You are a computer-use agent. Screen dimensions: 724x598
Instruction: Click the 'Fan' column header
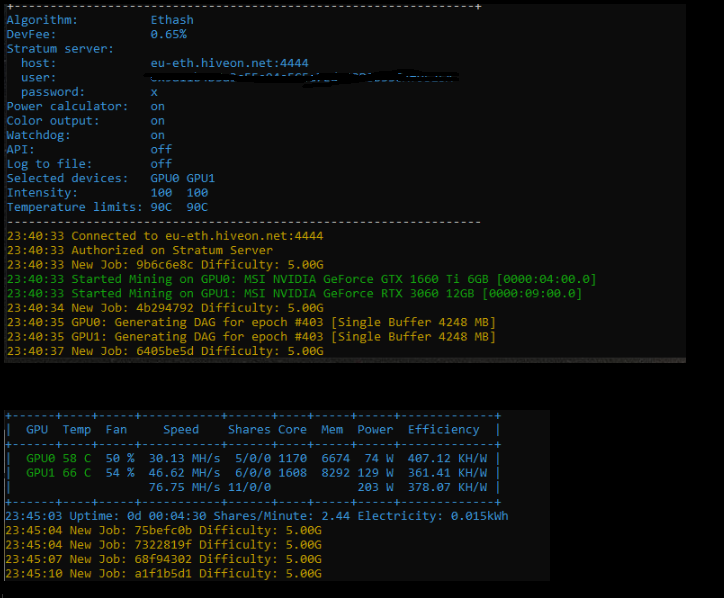pyautogui.click(x=116, y=430)
